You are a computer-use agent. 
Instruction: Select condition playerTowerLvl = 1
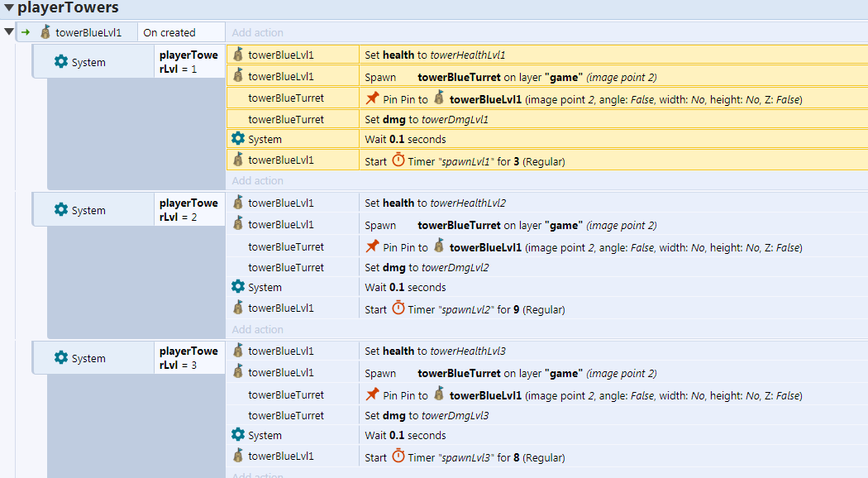tap(188, 61)
